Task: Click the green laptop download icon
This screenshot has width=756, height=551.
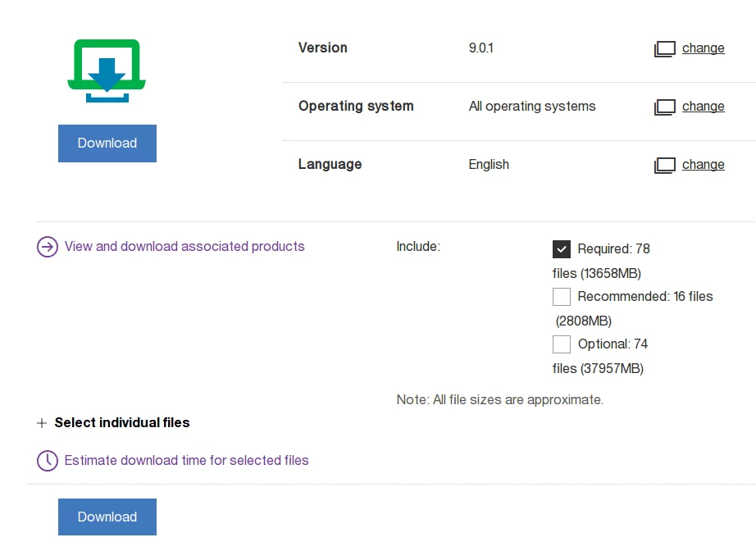Action: pos(107,71)
